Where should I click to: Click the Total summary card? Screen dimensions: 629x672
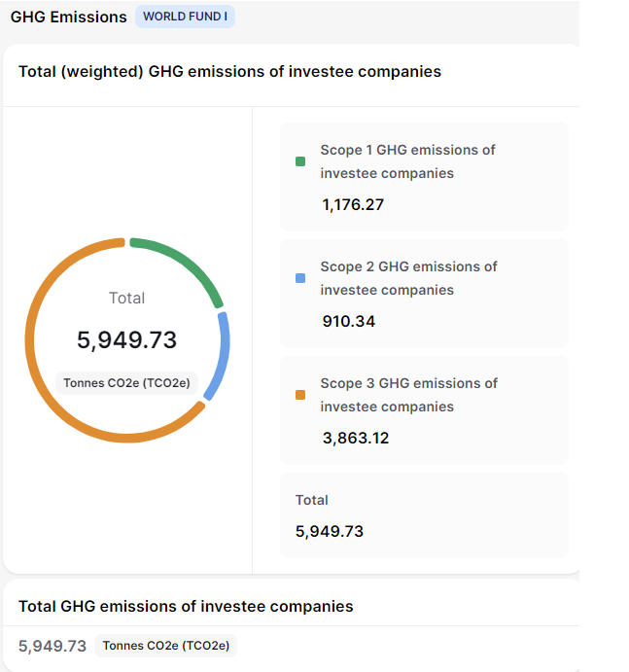pyautogui.click(x=424, y=515)
